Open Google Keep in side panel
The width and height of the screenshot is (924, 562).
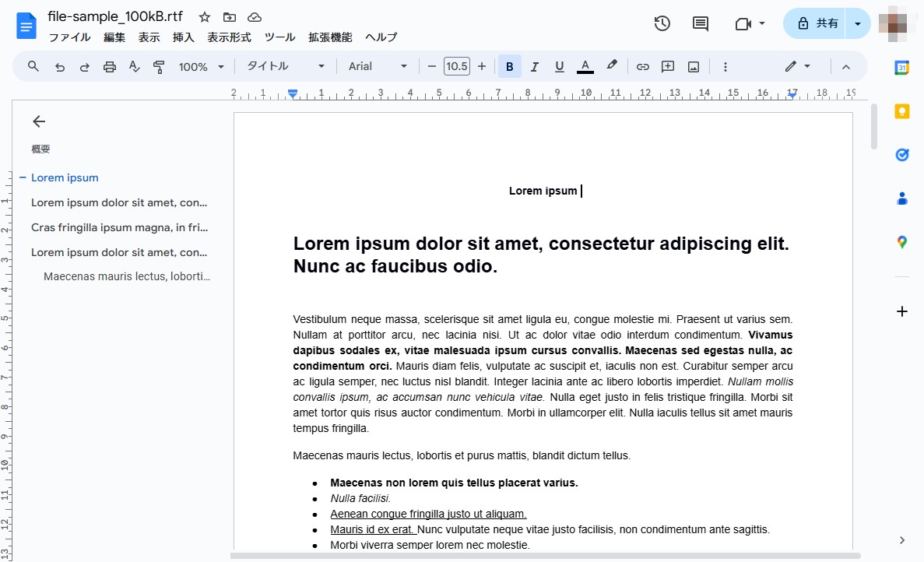click(901, 111)
